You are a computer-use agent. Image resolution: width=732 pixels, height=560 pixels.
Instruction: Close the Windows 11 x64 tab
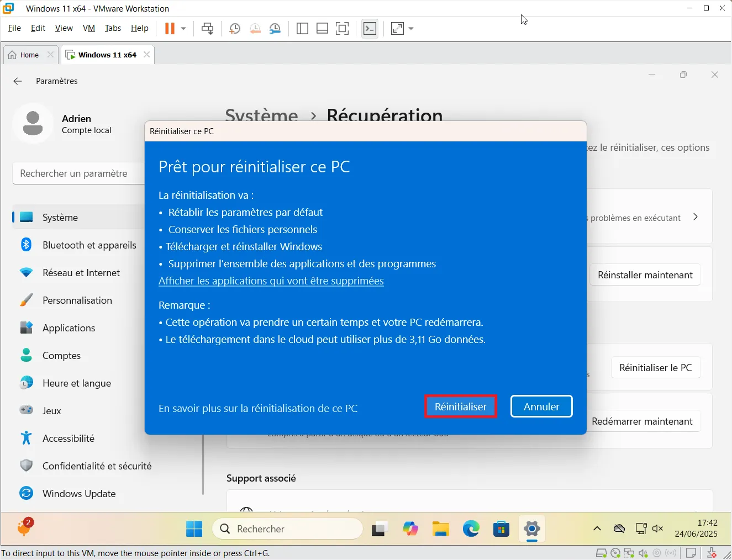pyautogui.click(x=146, y=55)
